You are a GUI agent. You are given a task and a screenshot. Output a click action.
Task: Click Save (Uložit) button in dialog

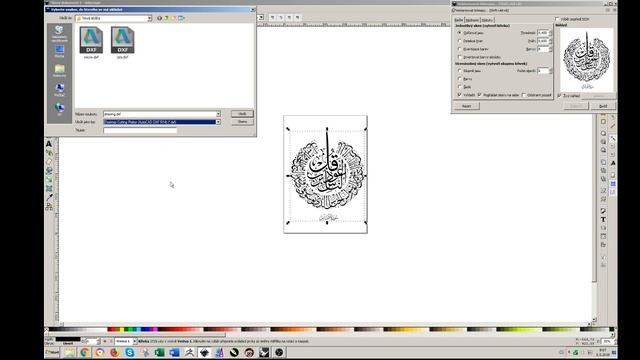coord(242,114)
